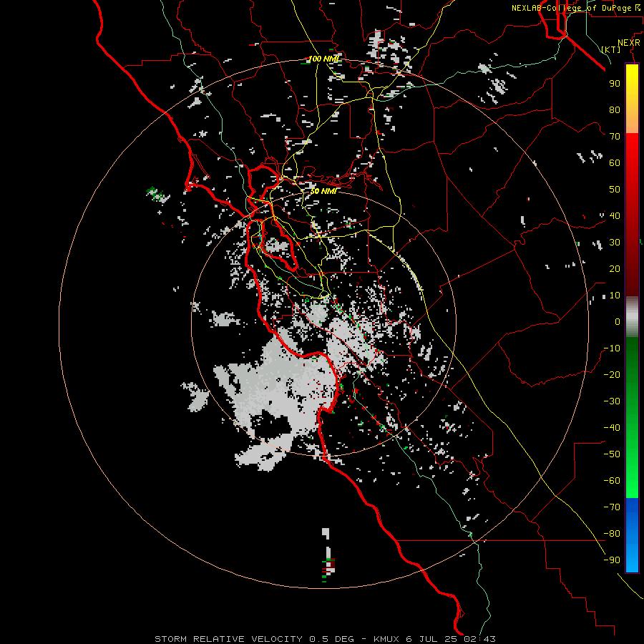The image size is (644, 644).
Task: Select the positive 50 scale value
Action: [615, 190]
